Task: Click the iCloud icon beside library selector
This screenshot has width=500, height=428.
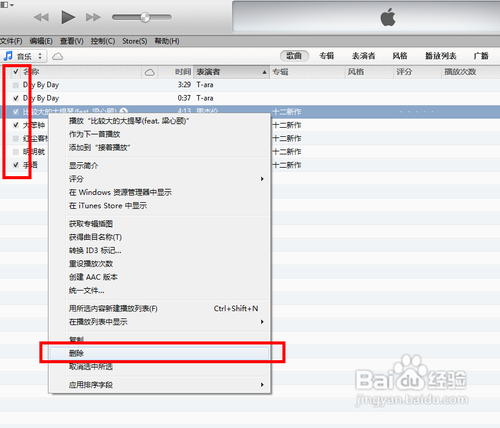Action: coord(58,56)
